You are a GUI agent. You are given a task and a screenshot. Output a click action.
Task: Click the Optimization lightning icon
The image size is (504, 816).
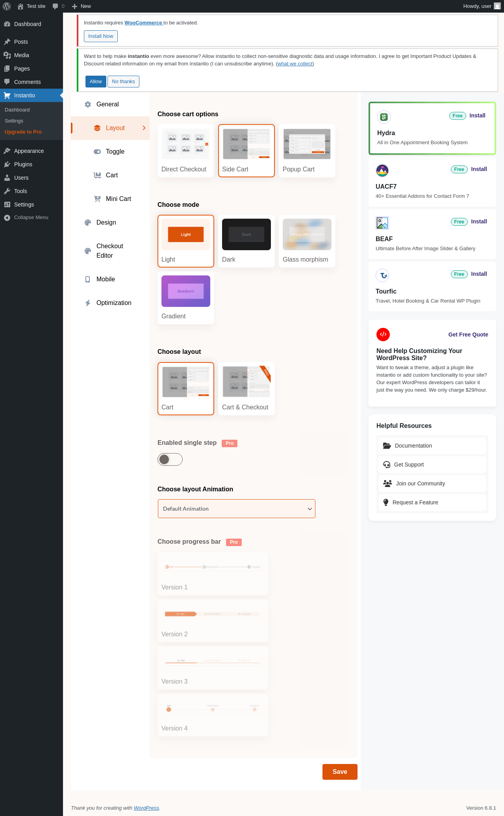click(88, 303)
